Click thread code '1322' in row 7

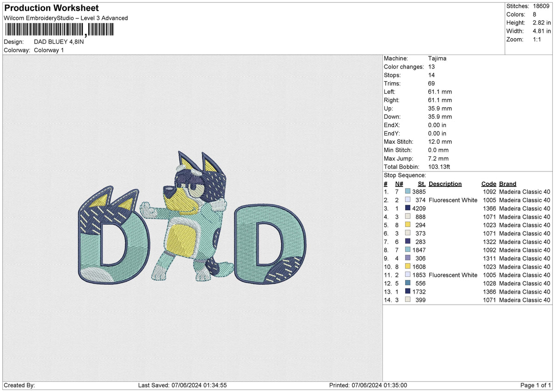pos(489,241)
